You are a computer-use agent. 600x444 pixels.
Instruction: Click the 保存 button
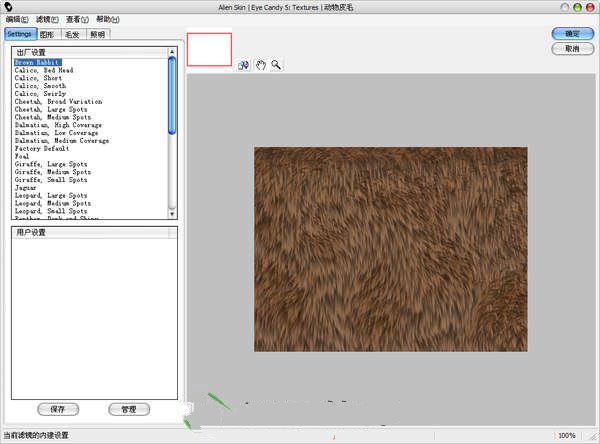point(58,409)
